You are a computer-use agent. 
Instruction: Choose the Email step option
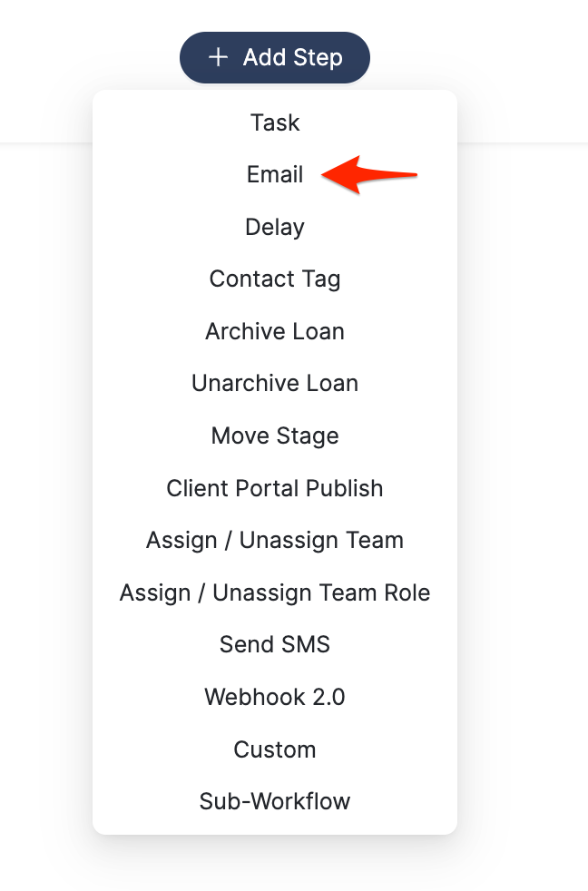275,174
